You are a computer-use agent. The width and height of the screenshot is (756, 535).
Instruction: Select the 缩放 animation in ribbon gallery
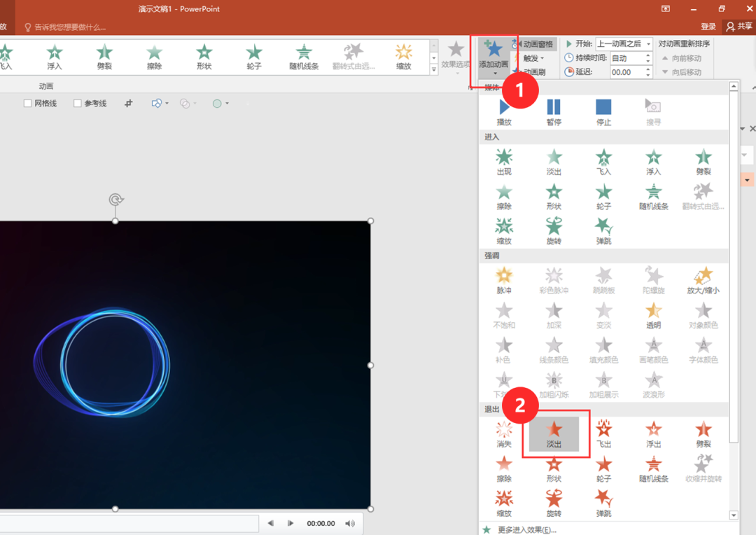click(x=404, y=57)
